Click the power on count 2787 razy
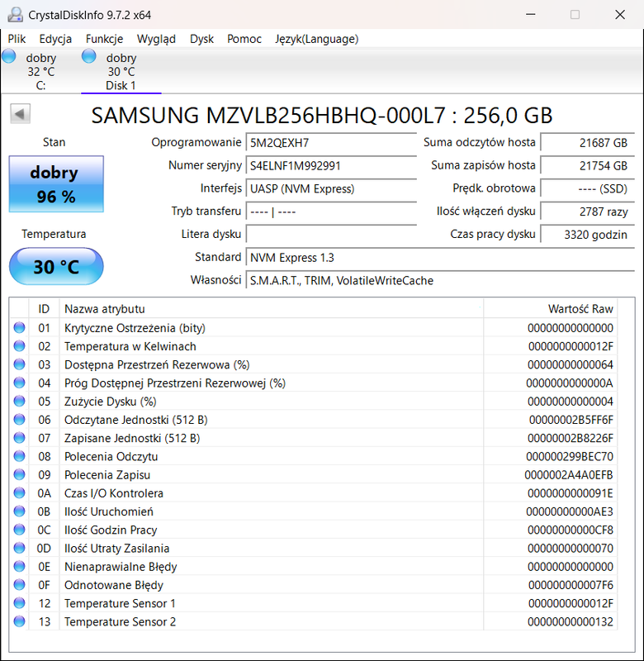This screenshot has height=661, width=644. click(588, 212)
